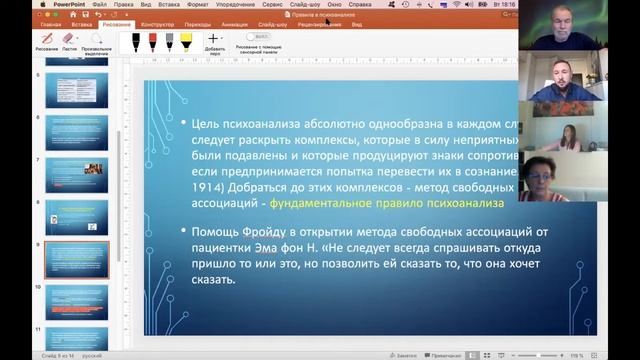The image size is (640, 360).
Task: Click Fit slide to window icon
Action: point(594,356)
